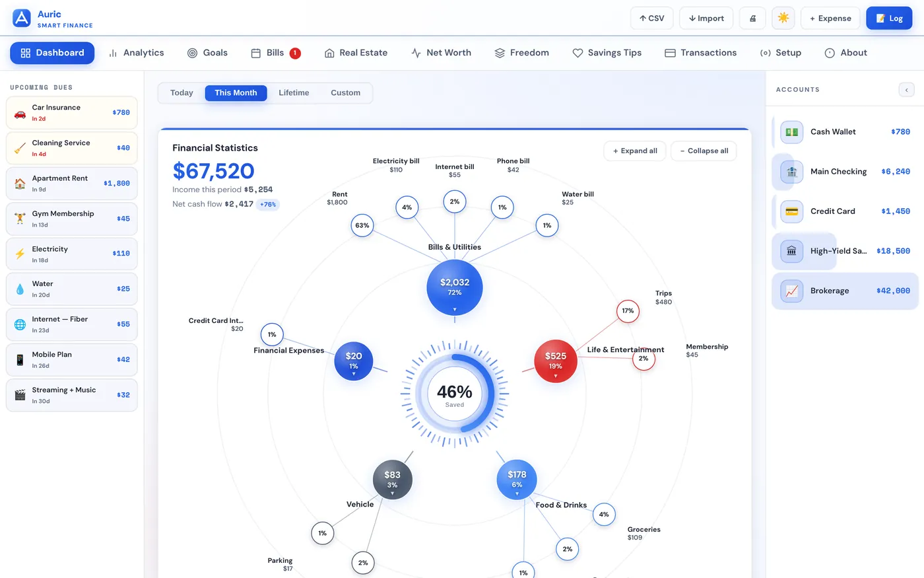
Task: Click the Brokerage chart icon
Action: pyautogui.click(x=792, y=291)
